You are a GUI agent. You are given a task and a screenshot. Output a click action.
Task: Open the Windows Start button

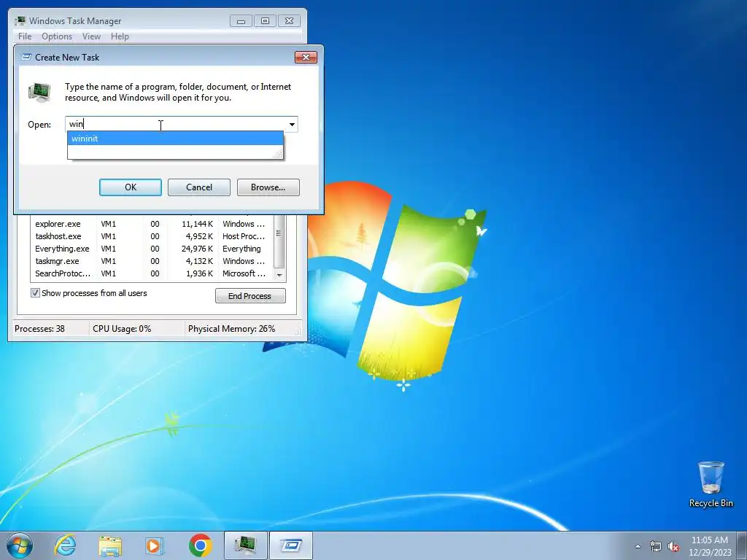click(20, 545)
